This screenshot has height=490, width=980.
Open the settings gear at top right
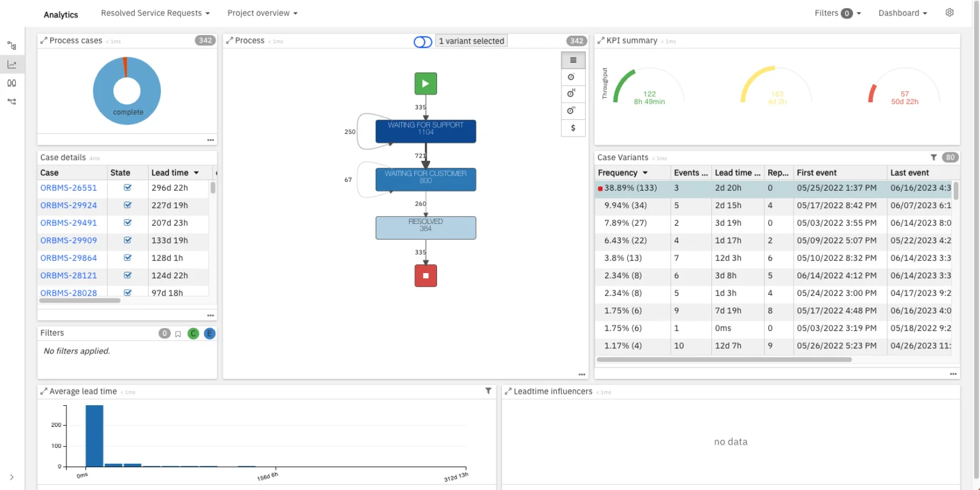coord(949,13)
